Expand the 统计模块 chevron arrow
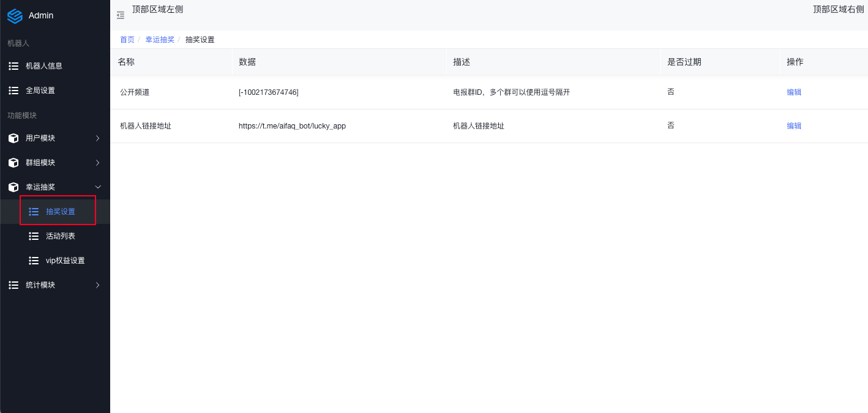The height and width of the screenshot is (413, 868). (97, 285)
